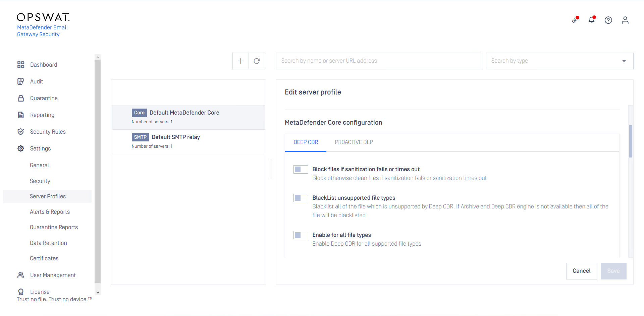Select Default MetaDefender Core profile
Screen dimensions: 644x316
pos(188,117)
